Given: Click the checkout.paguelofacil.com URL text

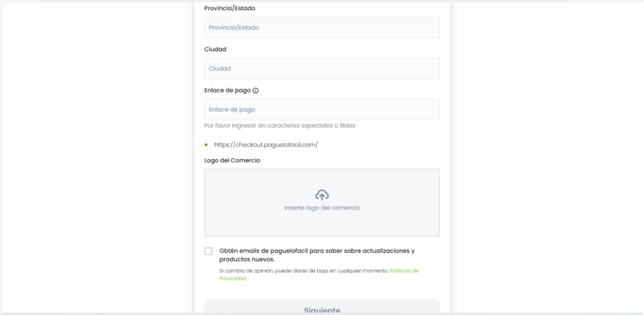Looking at the screenshot, I should pos(266,144).
